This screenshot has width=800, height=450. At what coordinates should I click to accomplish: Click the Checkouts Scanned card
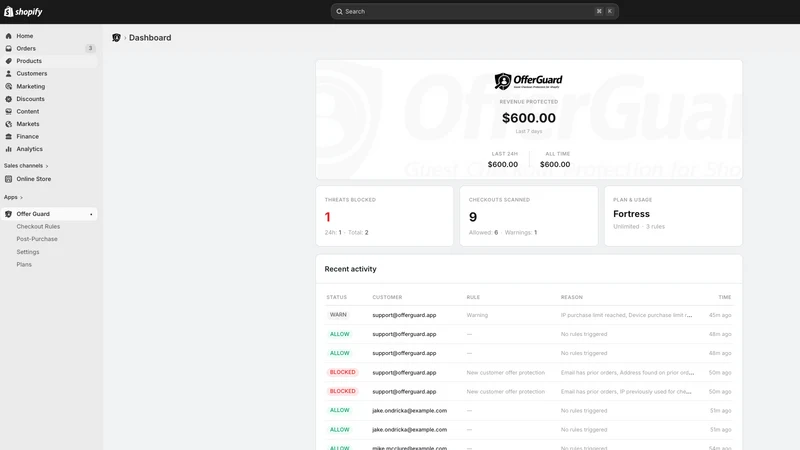(529, 216)
